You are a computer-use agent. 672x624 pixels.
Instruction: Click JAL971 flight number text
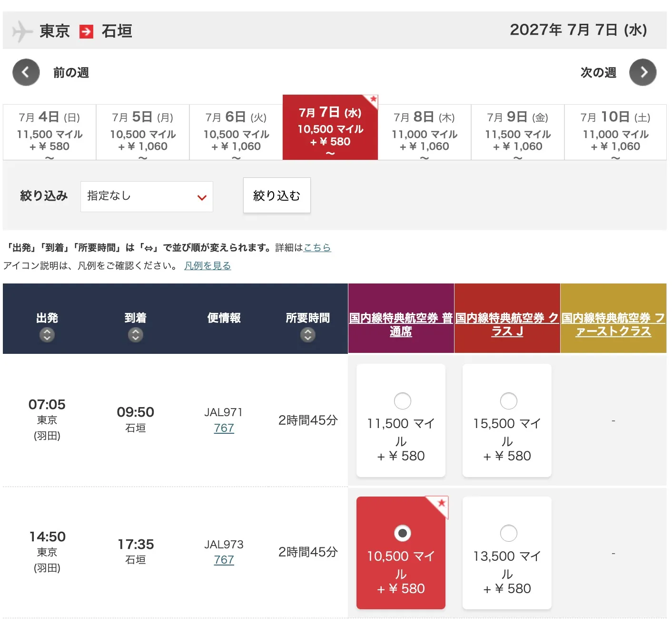point(224,412)
